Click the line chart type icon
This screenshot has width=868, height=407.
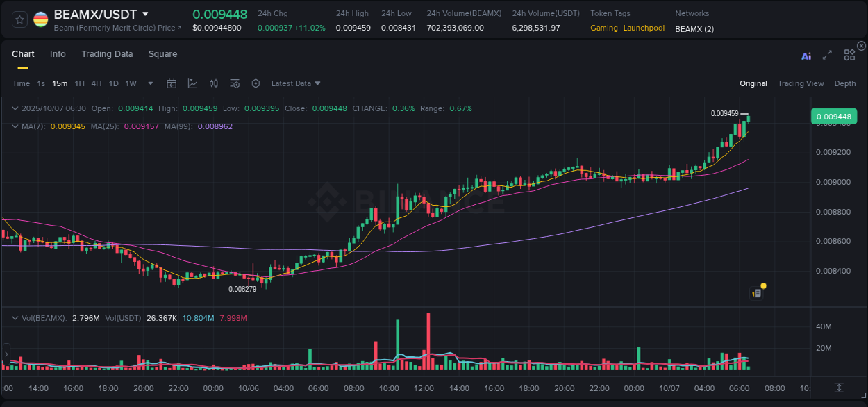coord(192,83)
